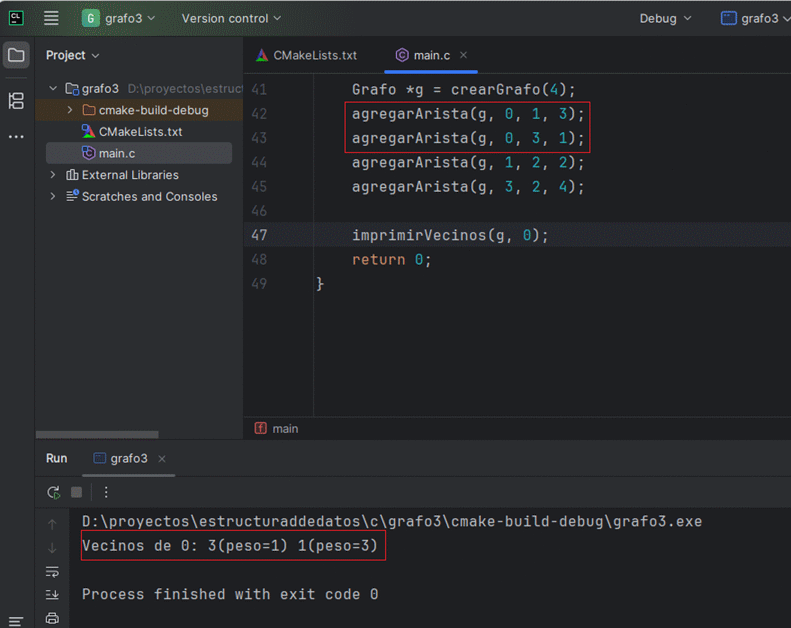Image resolution: width=791 pixels, height=628 pixels.
Task: Rerun the grafo3 program
Action: (53, 492)
